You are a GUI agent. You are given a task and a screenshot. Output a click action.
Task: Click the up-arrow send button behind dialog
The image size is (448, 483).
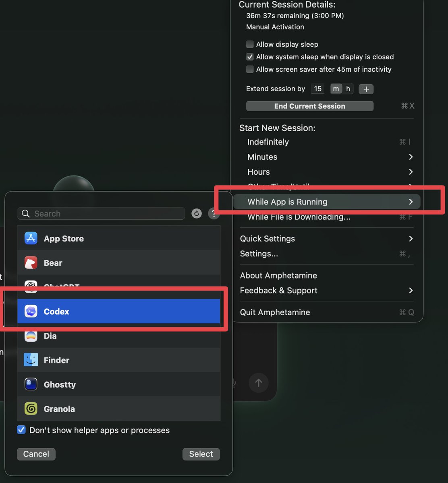coord(259,383)
